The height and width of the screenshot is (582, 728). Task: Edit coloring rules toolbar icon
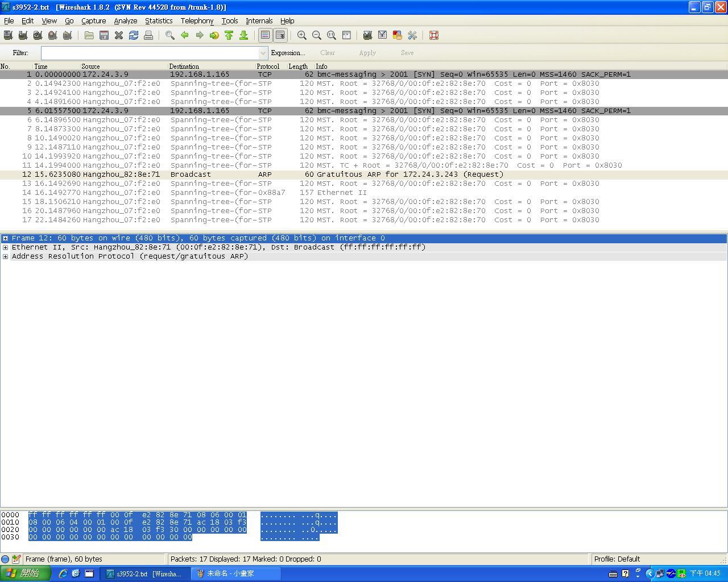click(397, 35)
